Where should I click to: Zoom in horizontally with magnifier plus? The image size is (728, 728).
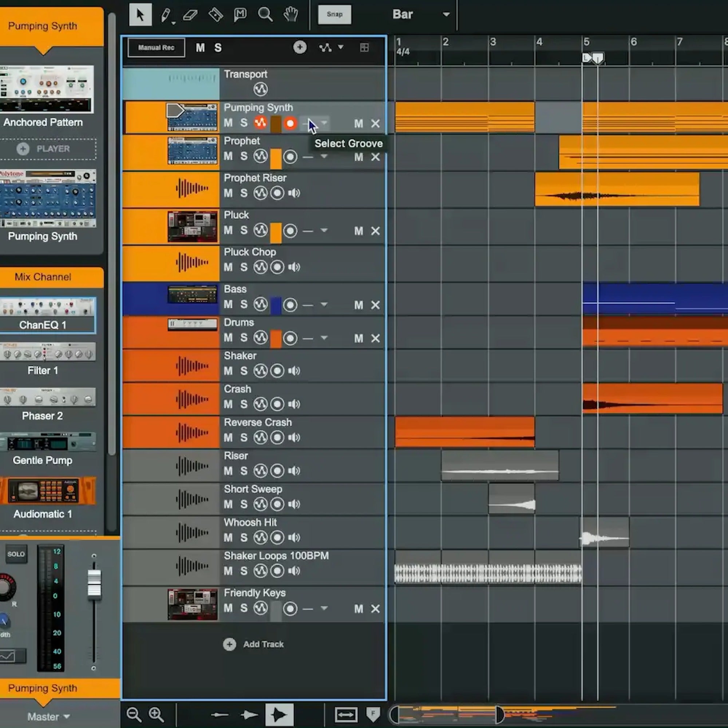tap(156, 715)
